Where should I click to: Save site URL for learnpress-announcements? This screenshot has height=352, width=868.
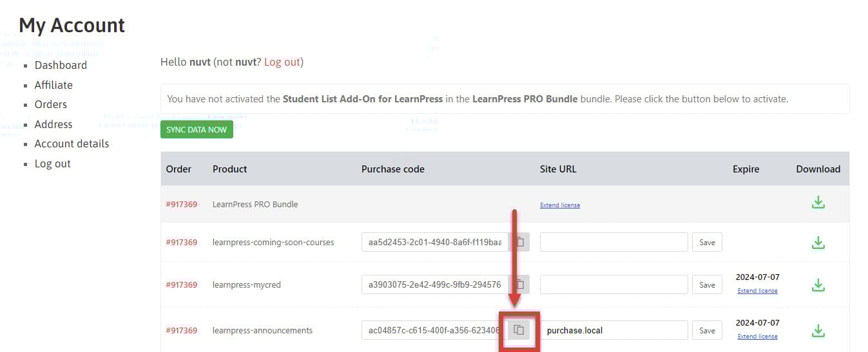(707, 330)
